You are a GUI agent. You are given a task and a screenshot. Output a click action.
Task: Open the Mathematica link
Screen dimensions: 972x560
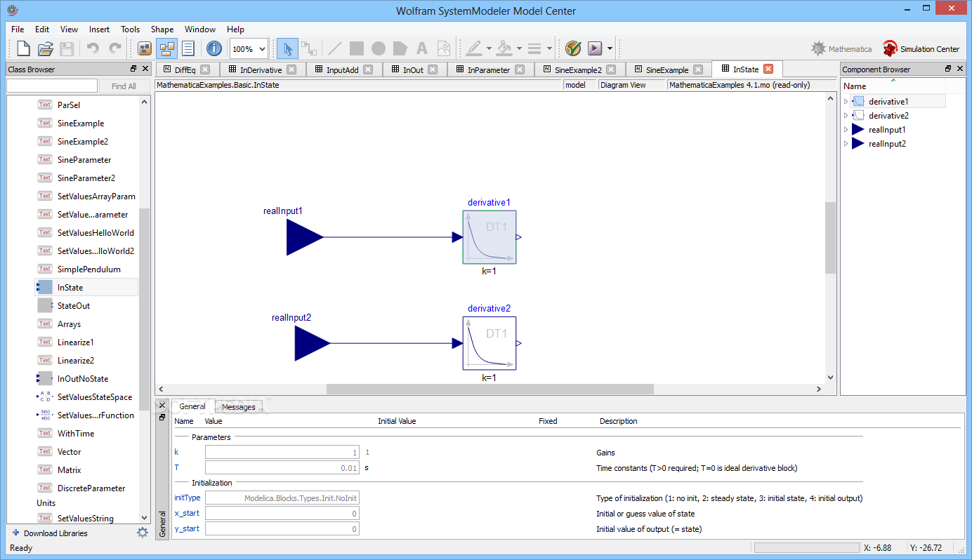841,48
